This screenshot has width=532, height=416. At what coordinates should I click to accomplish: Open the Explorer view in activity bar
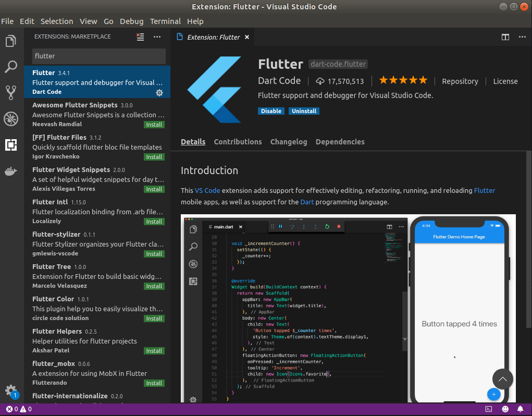(x=11, y=41)
